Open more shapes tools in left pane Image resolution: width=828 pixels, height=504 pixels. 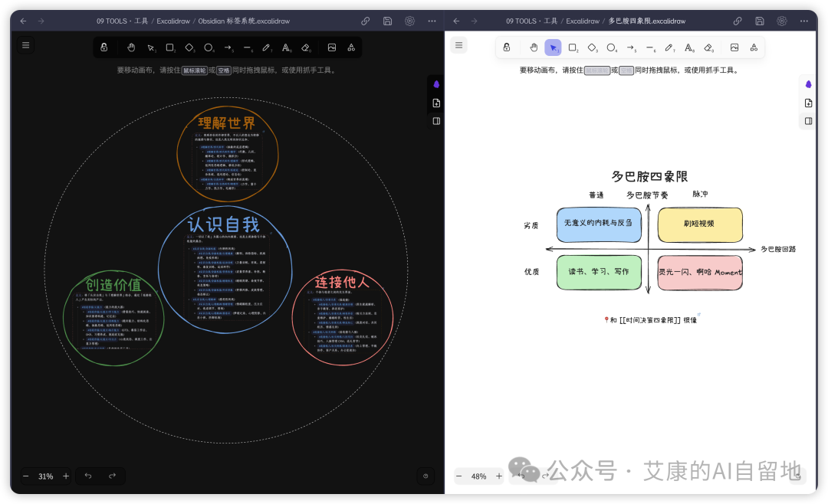coord(351,47)
